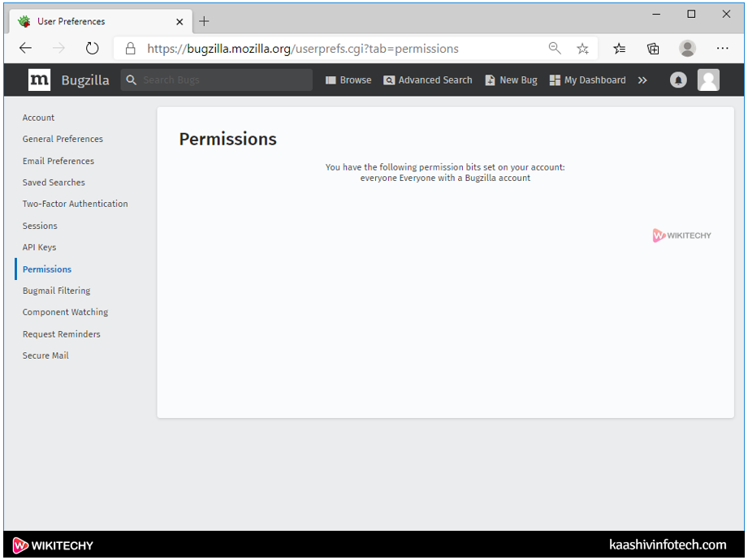Click the user avatar in Bugzilla header

click(708, 80)
